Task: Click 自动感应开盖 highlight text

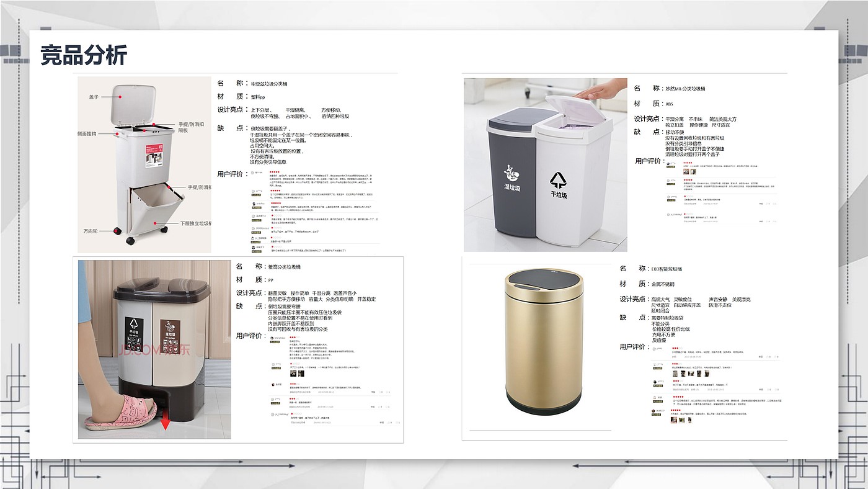Action: [688, 305]
